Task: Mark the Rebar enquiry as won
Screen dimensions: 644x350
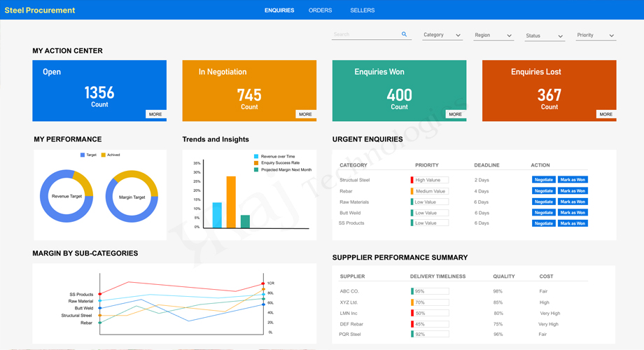Action: pos(573,190)
